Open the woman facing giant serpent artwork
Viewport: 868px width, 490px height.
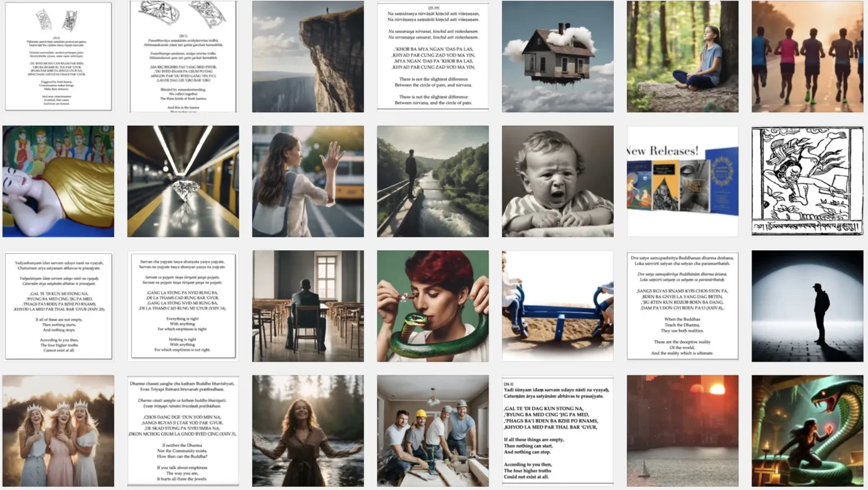[x=807, y=431]
